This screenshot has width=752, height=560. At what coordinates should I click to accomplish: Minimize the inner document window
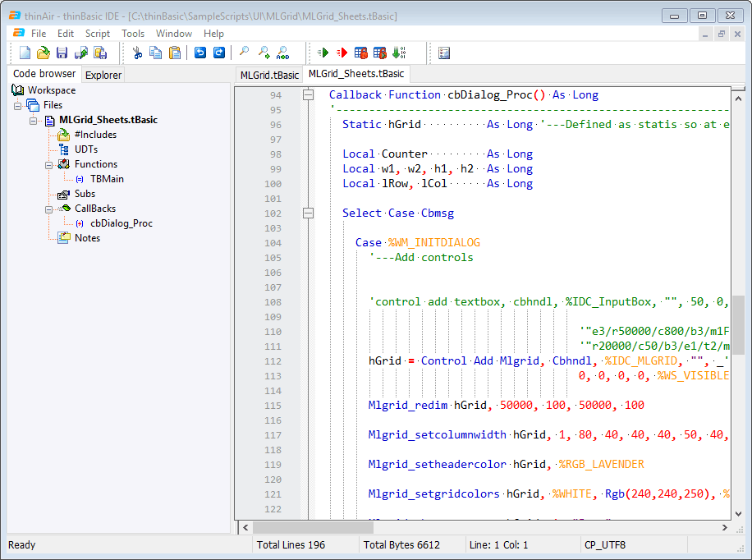[704, 34]
